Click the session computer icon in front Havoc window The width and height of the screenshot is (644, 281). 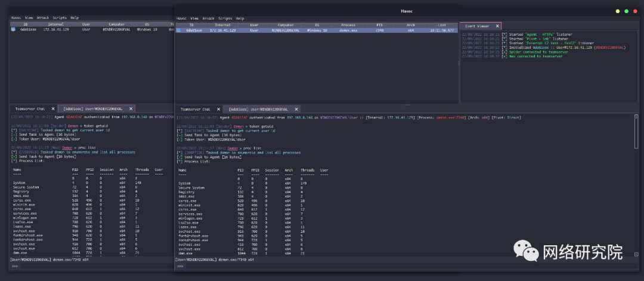[x=178, y=30]
